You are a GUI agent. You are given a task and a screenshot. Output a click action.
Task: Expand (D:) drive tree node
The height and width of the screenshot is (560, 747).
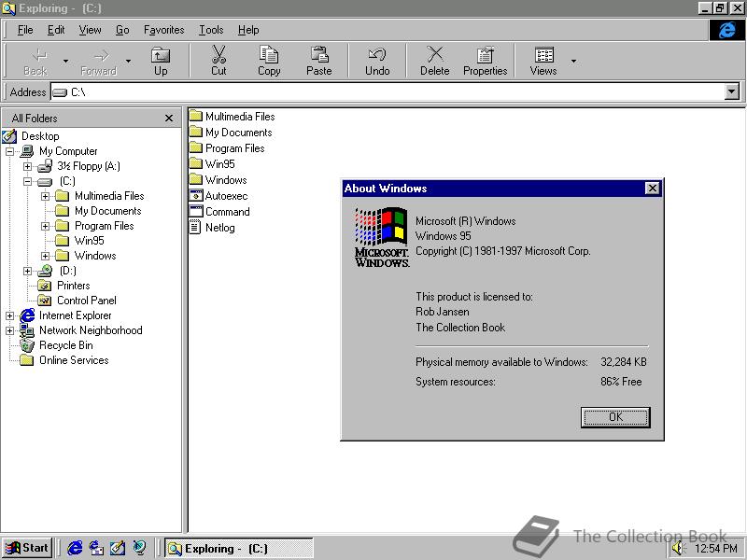coord(28,271)
